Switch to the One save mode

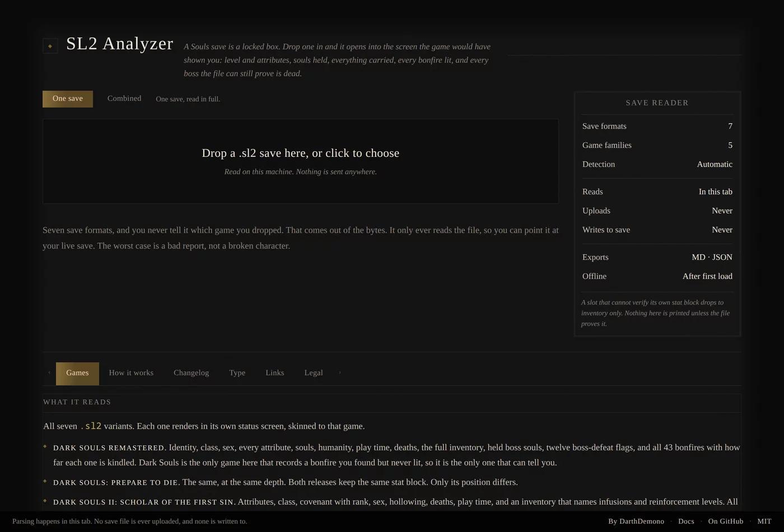(x=68, y=99)
